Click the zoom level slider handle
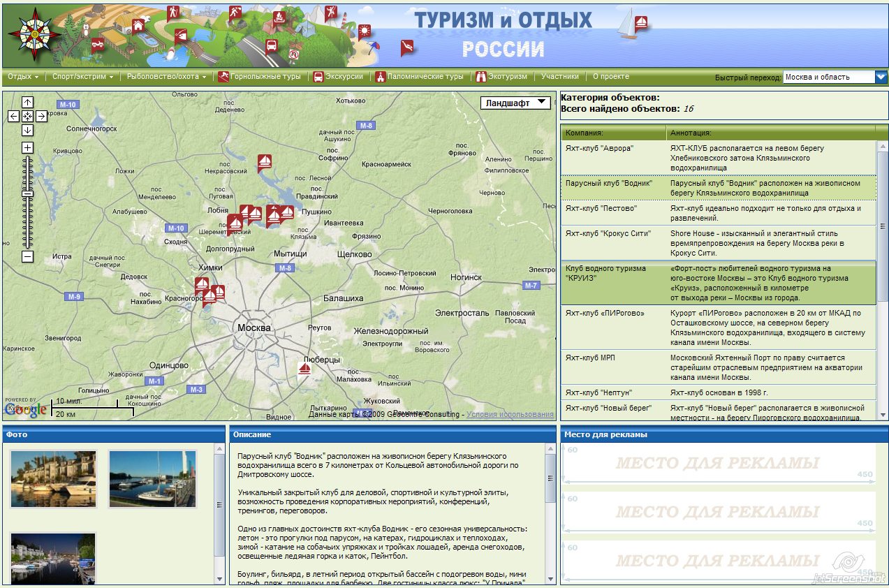889x588 pixels. coord(27,193)
